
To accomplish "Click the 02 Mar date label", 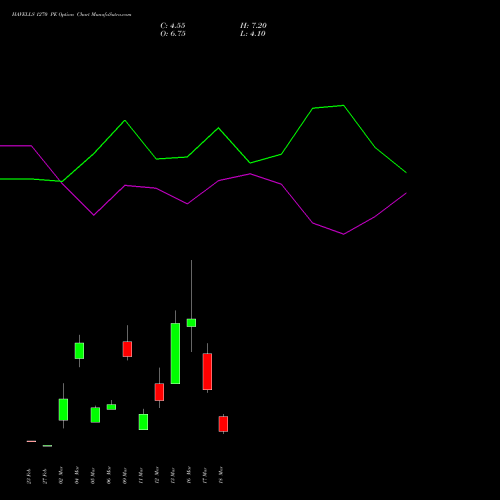I will [x=61, y=475].
